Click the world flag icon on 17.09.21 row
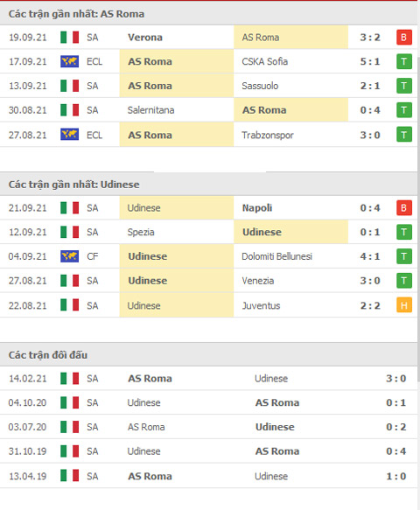Screen dimensions: 420x510 pyautogui.click(x=70, y=61)
